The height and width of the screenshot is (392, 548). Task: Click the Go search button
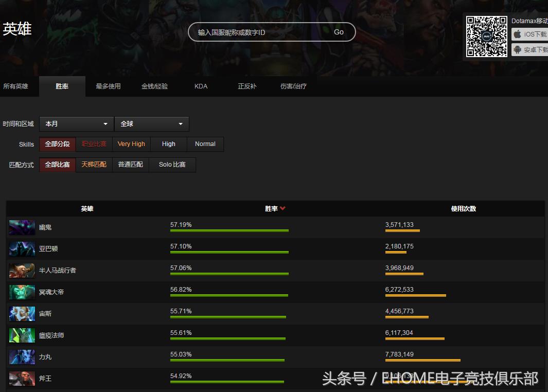tap(339, 32)
